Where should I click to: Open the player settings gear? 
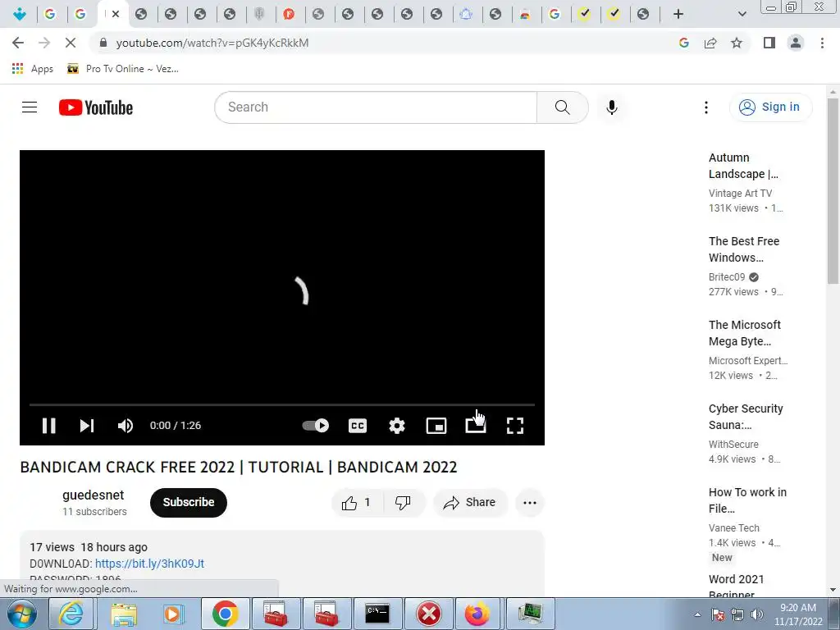click(397, 426)
